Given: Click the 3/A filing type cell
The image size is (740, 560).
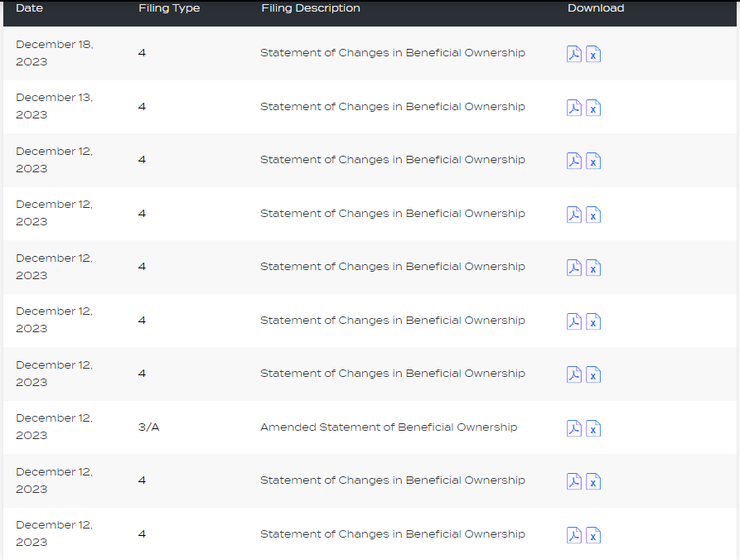Looking at the screenshot, I should [149, 427].
